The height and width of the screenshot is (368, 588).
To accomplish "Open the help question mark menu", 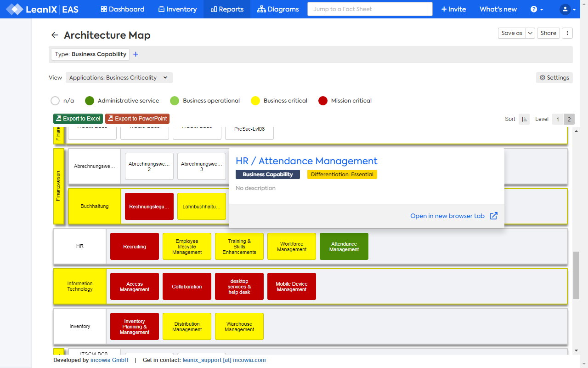I will click(x=537, y=9).
